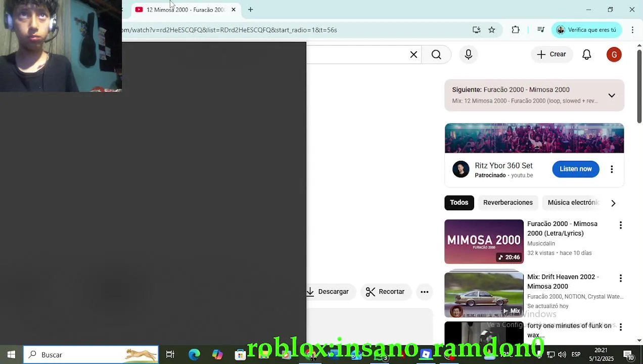Open Furacão 2000 - Mimosa 2000 (Letra/Lyrics) title
This screenshot has width=643, height=364.
pyautogui.click(x=562, y=229)
